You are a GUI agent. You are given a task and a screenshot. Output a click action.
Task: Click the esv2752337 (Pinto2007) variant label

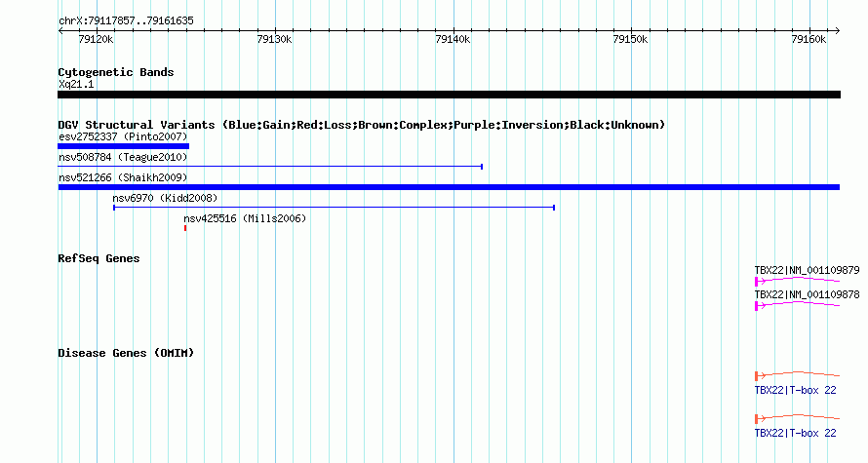tap(123, 136)
